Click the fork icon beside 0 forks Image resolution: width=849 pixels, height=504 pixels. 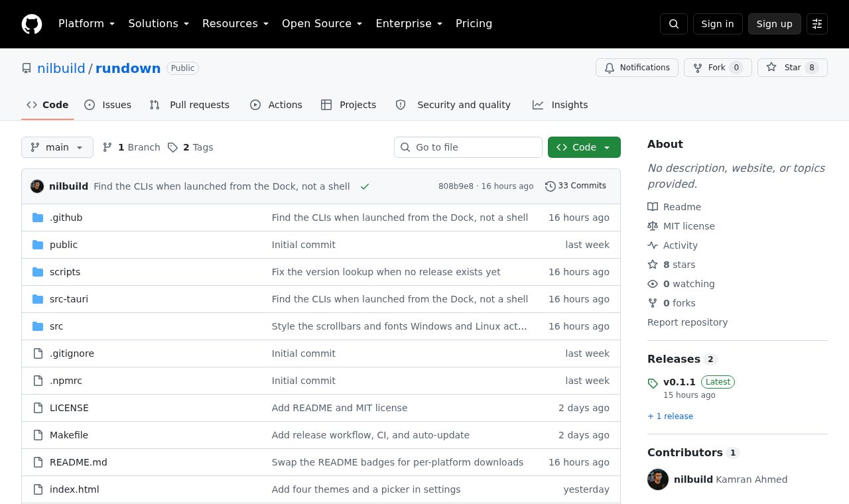point(653,303)
